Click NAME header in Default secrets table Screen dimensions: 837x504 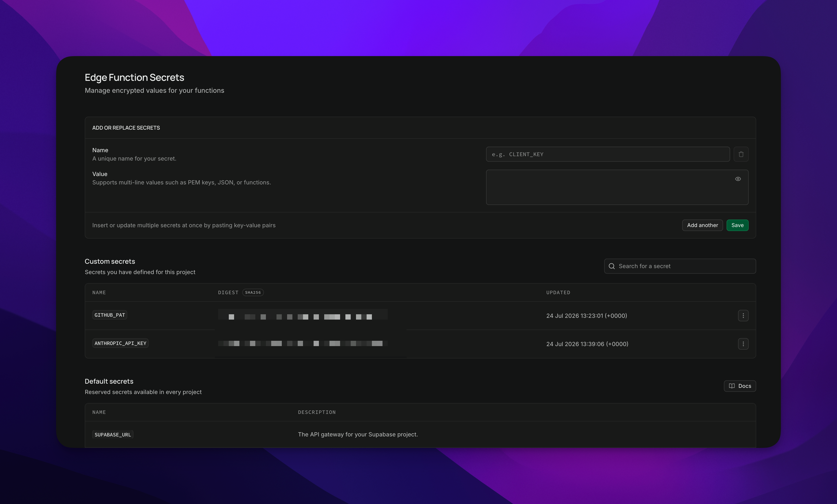tap(99, 412)
